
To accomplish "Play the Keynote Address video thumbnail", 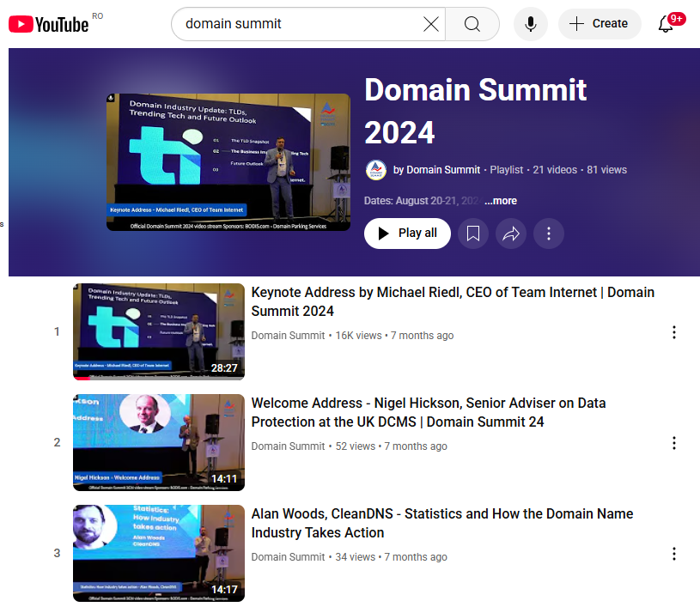I will tap(159, 331).
